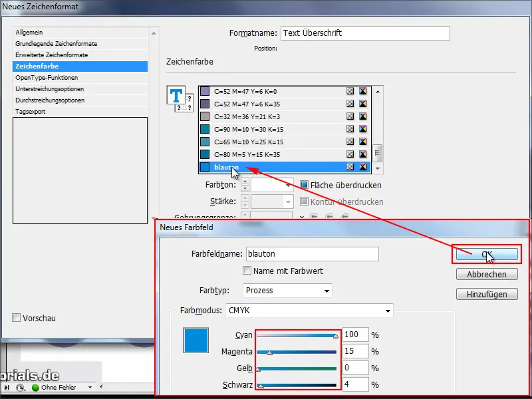Click the Cyan slider track

pyautogui.click(x=297, y=335)
